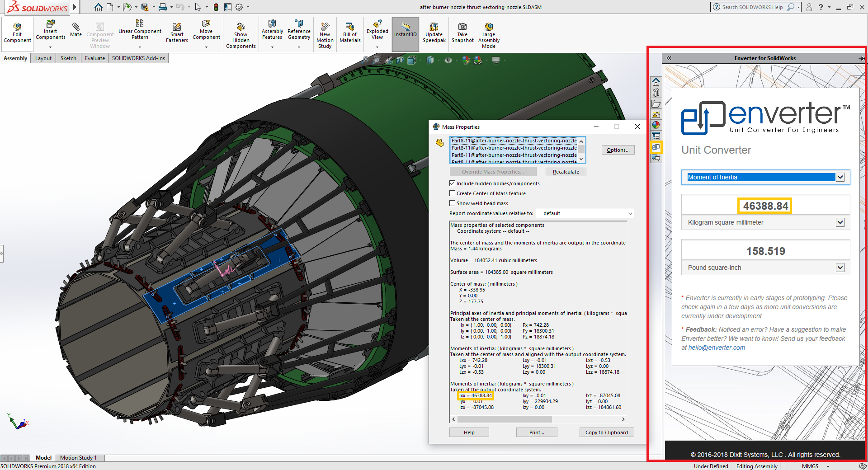This screenshot has height=470, width=868.
Task: Open the Design Library task pane
Action: coord(656,92)
